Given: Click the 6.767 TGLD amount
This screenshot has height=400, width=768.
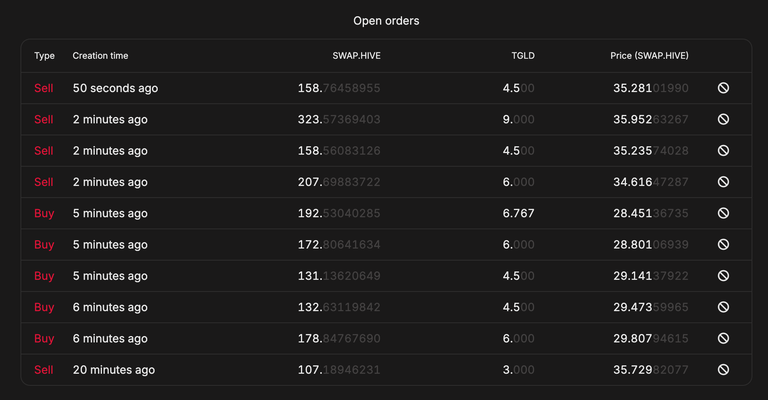Looking at the screenshot, I should pyautogui.click(x=518, y=213).
